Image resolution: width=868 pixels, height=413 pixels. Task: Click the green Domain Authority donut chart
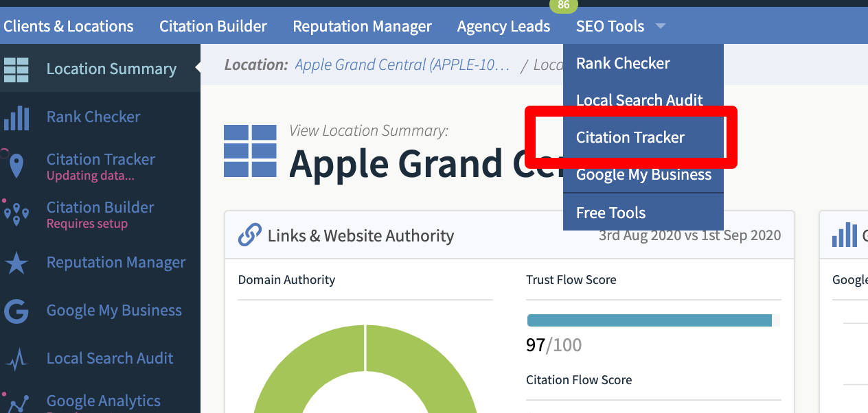(x=365, y=368)
